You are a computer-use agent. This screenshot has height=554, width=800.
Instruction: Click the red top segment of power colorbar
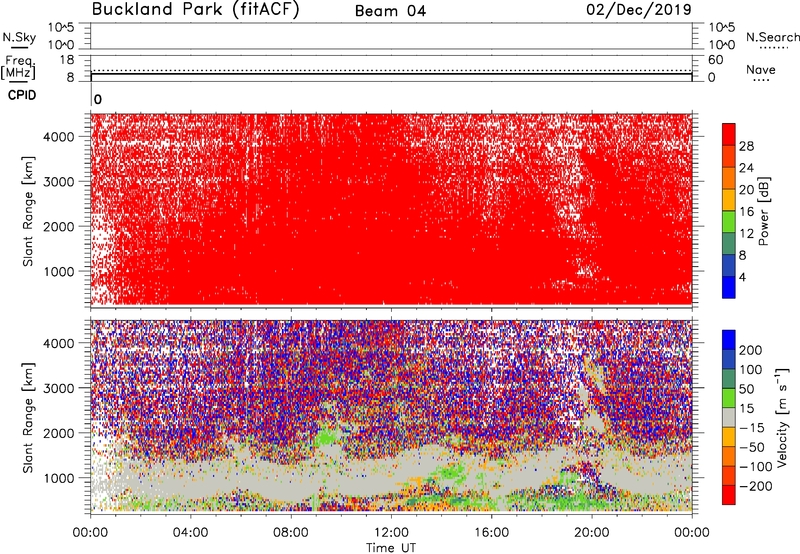coord(729,135)
